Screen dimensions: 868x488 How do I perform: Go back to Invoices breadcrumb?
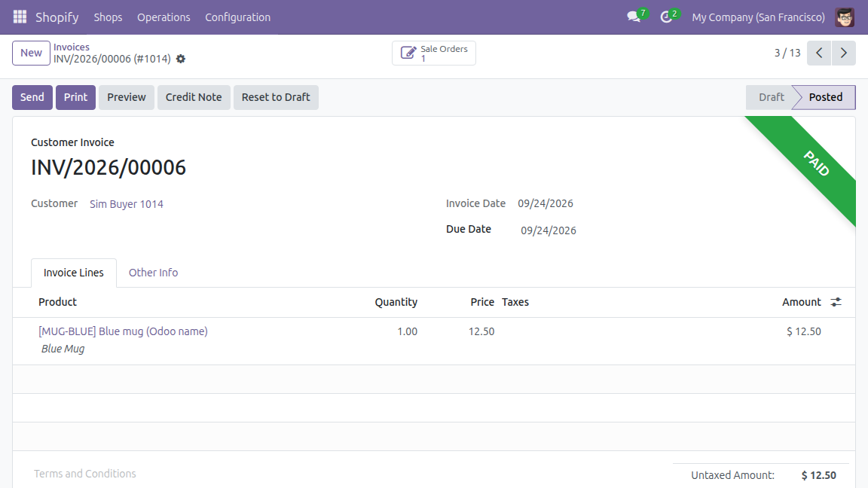(72, 47)
